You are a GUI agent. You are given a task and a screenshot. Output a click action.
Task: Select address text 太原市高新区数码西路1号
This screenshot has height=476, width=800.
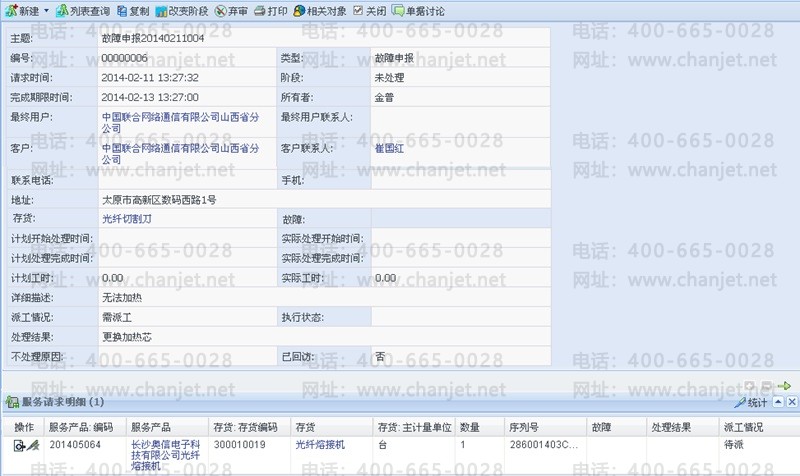159,200
